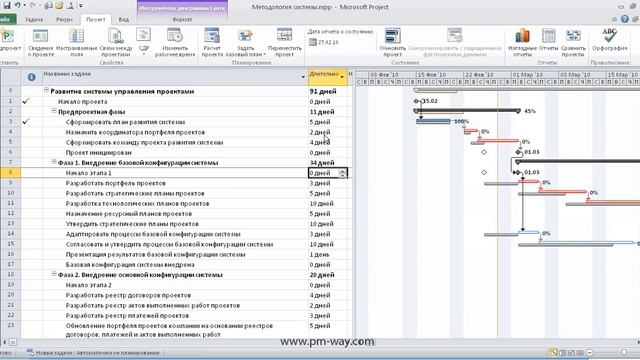The height and width of the screenshot is (360, 640).
Task: Open the quick access toolbar customize arrow
Action: [x=80, y=6]
